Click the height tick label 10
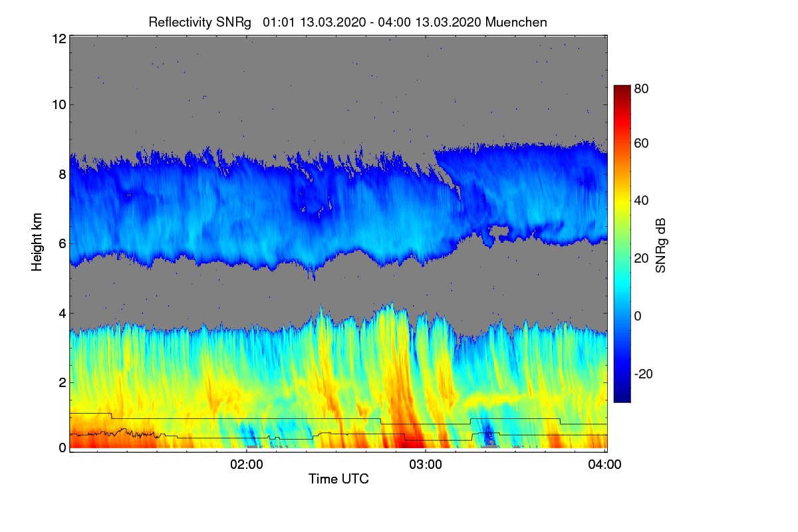 point(59,104)
